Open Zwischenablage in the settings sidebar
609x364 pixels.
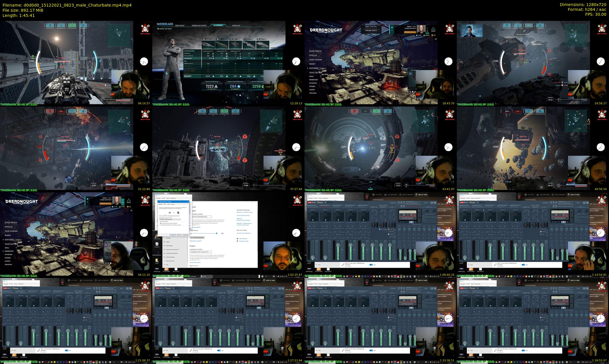point(170,257)
